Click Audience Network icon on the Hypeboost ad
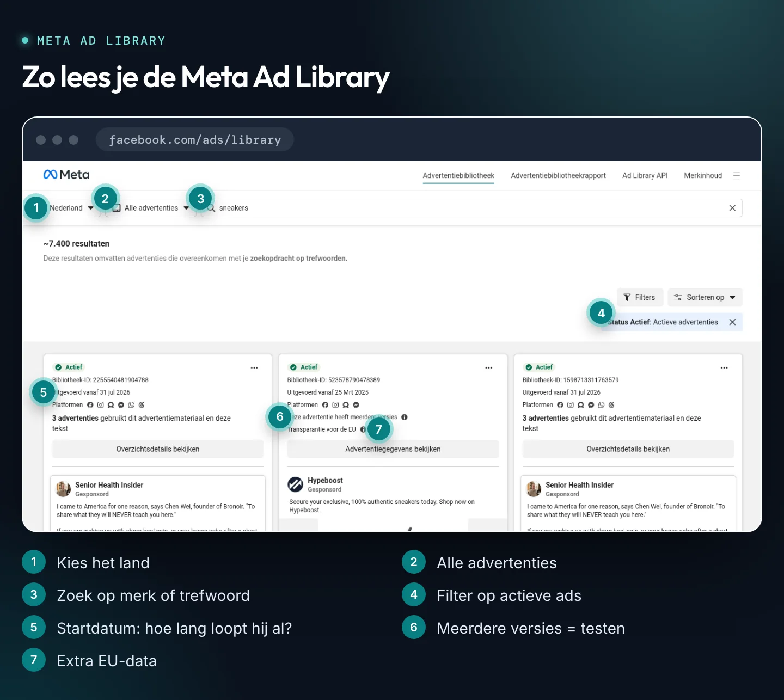 pyautogui.click(x=346, y=405)
